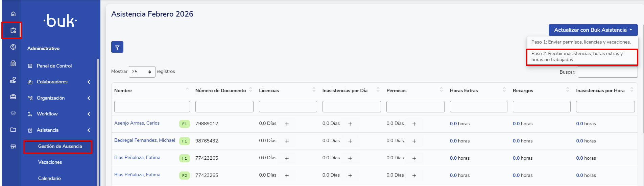The image size is (644, 186).
Task: Click the blue filter funnel button
Action: (x=117, y=47)
